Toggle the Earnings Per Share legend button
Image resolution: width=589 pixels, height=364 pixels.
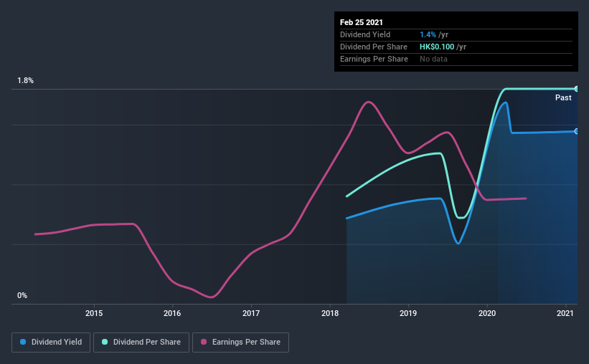[240, 343]
